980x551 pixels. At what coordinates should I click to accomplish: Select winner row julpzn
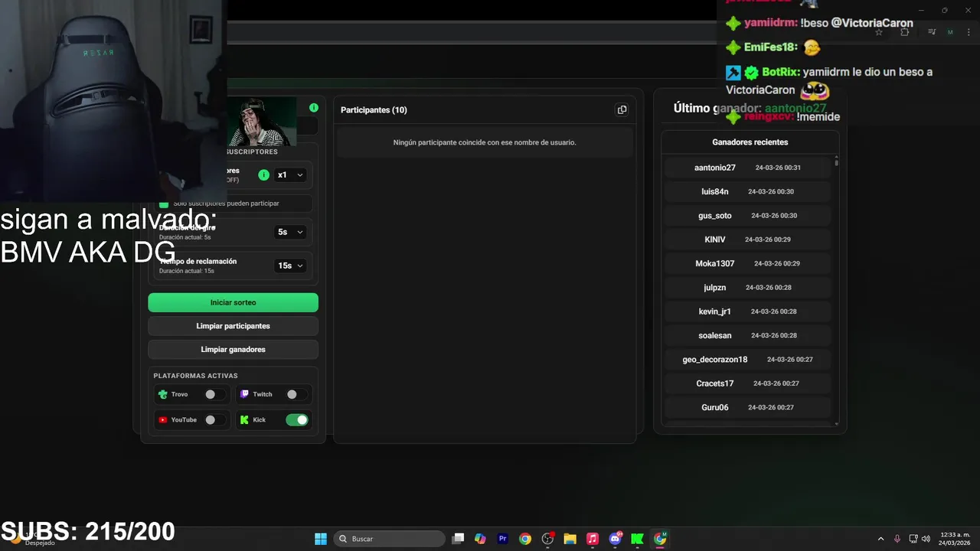747,288
